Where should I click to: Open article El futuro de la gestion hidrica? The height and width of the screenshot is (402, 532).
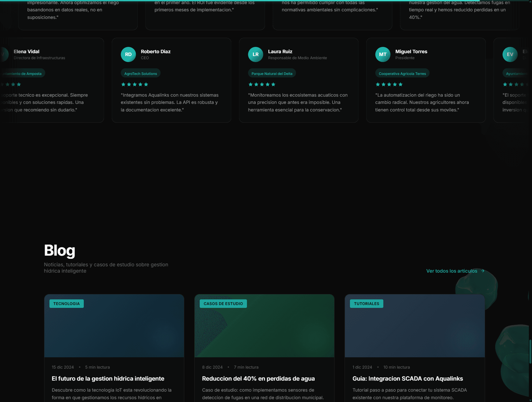click(x=108, y=379)
